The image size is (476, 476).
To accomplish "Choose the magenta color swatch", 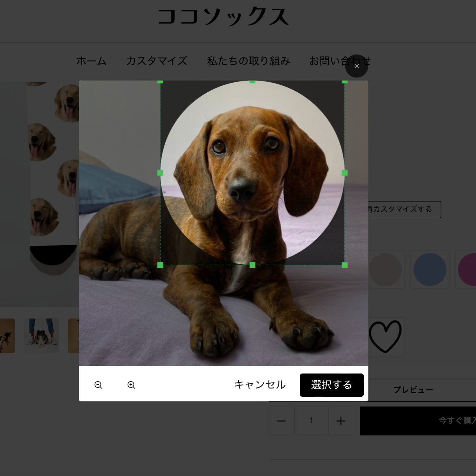I will click(468, 269).
